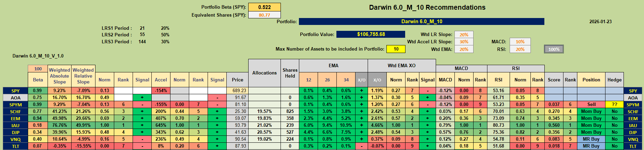Select the IAU price cell 93.79
Viewport: 644px width, 150px height.
click(x=237, y=125)
